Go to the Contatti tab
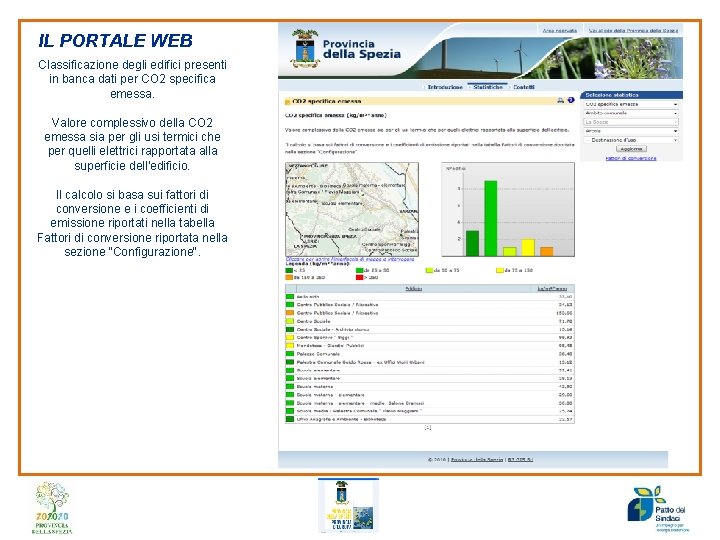This screenshot has width=720, height=540. [x=524, y=87]
